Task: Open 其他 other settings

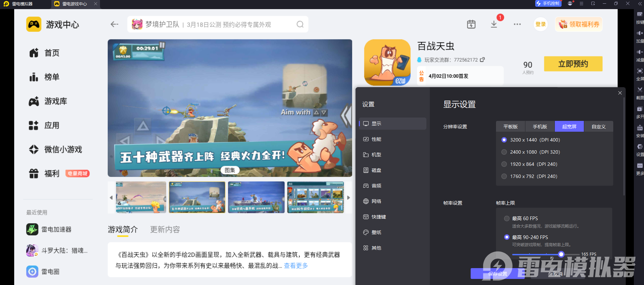Action: coord(393,248)
